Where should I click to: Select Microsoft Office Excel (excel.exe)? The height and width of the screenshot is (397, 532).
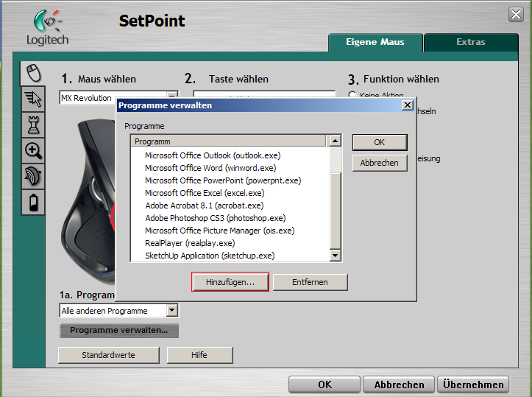coord(205,193)
